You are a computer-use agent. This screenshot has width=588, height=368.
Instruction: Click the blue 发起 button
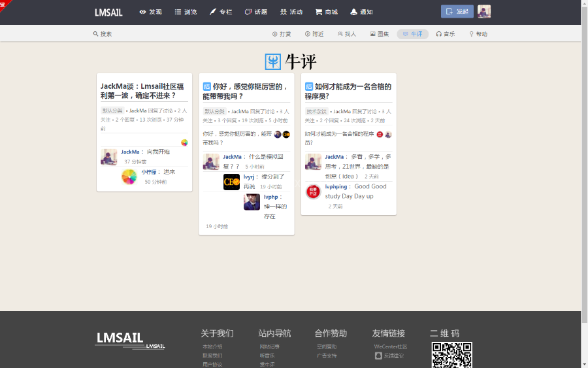tap(457, 12)
